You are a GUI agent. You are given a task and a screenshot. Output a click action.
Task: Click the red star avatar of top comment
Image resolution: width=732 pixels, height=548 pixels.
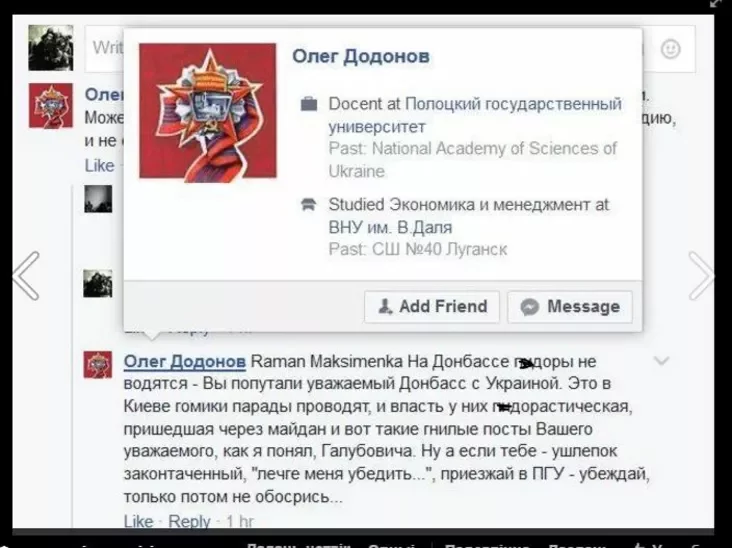[51, 105]
